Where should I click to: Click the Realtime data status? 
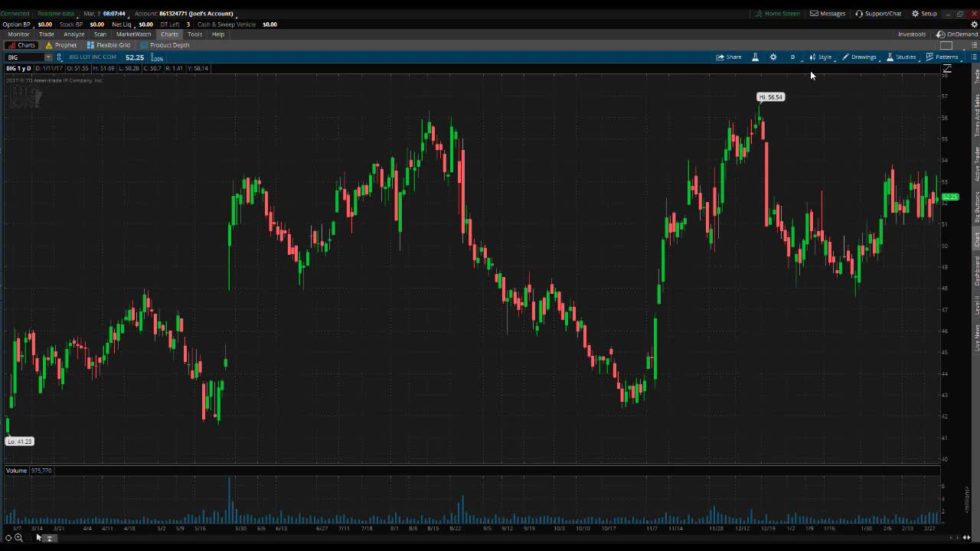[x=56, y=14]
